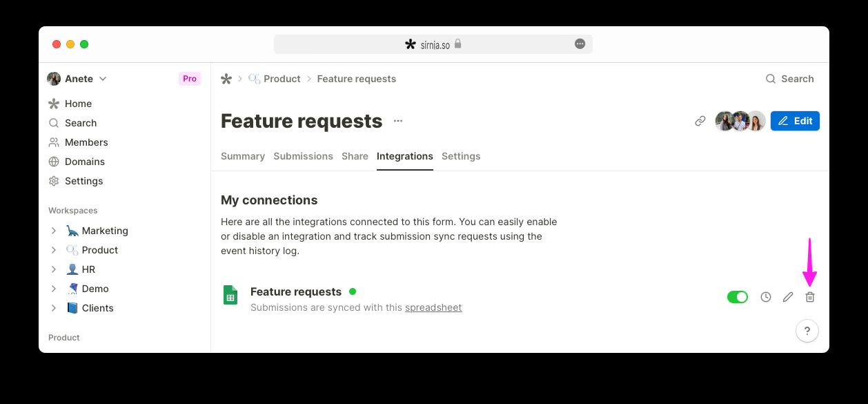
Task: Switch to the Submissions tab
Action: pos(303,156)
